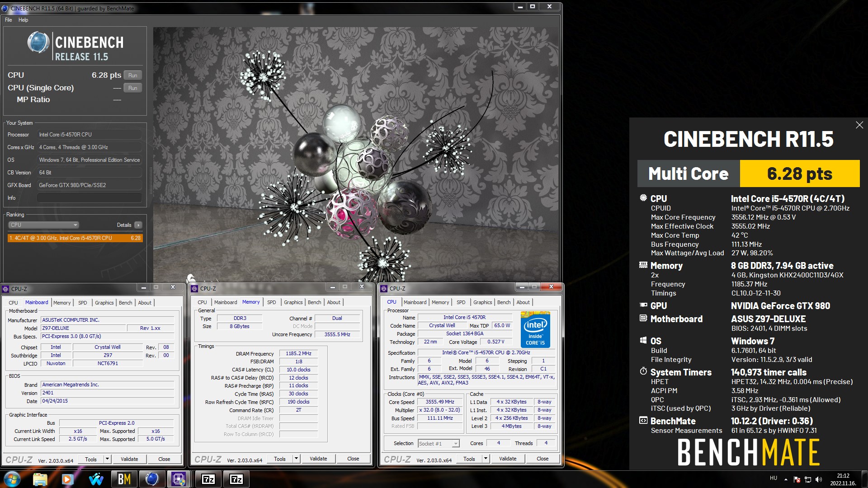Switch to CPU-Z via its taskbar chip icon

(x=179, y=479)
